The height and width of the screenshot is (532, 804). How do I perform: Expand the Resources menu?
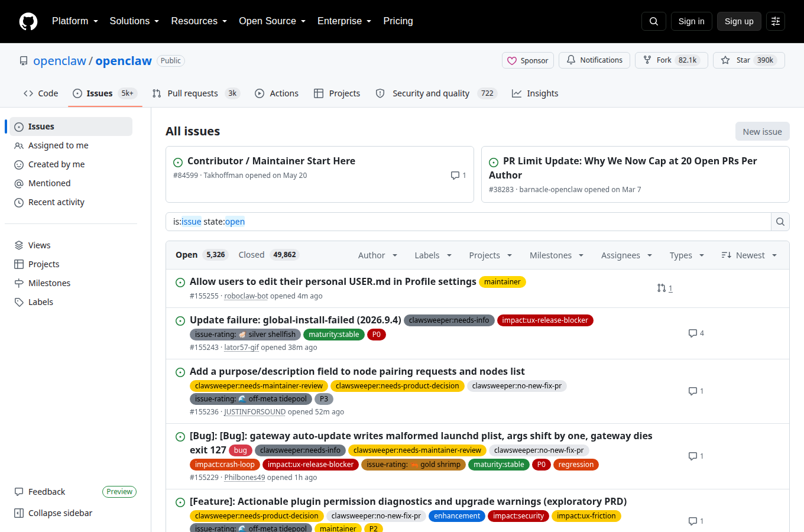click(199, 21)
